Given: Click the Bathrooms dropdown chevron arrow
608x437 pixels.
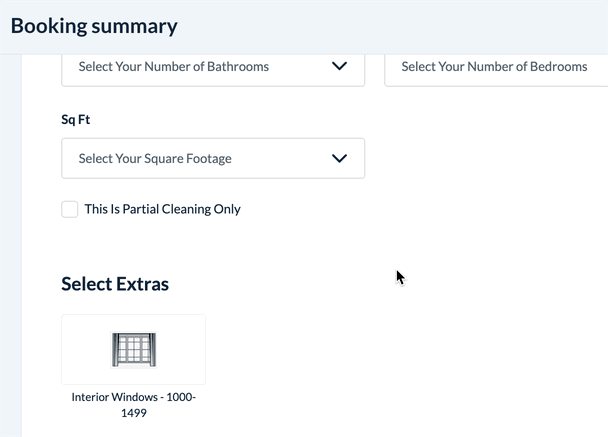Looking at the screenshot, I should tap(339, 67).
